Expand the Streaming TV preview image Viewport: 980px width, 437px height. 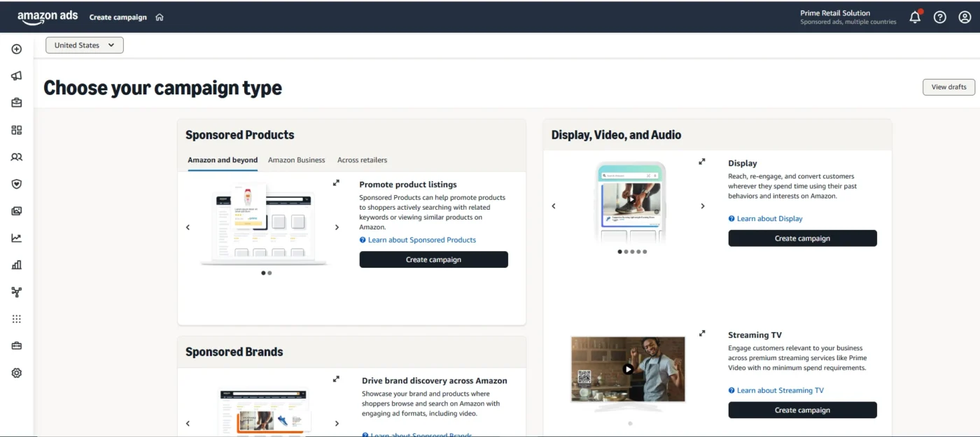(702, 334)
